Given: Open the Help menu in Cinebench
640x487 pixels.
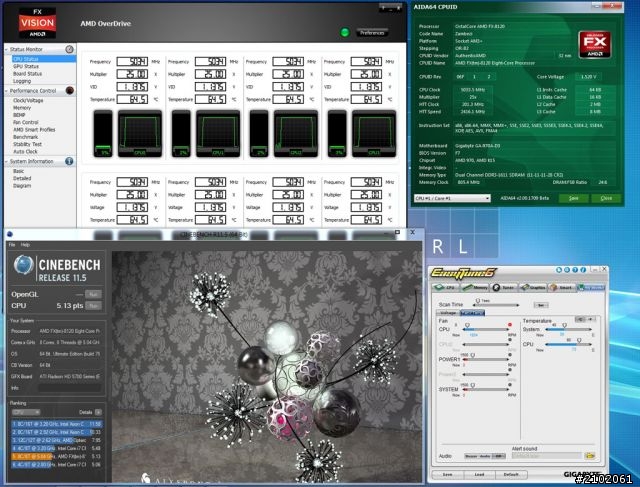Looking at the screenshot, I should 25,245.
